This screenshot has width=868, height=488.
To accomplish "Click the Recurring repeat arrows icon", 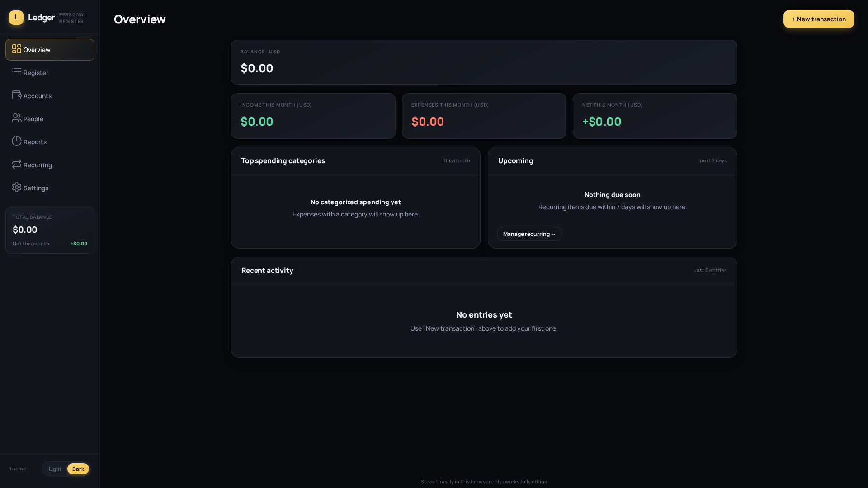I will 17,164.
